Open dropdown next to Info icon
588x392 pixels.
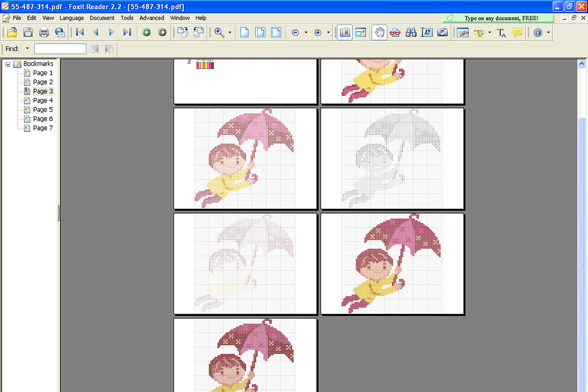(548, 33)
